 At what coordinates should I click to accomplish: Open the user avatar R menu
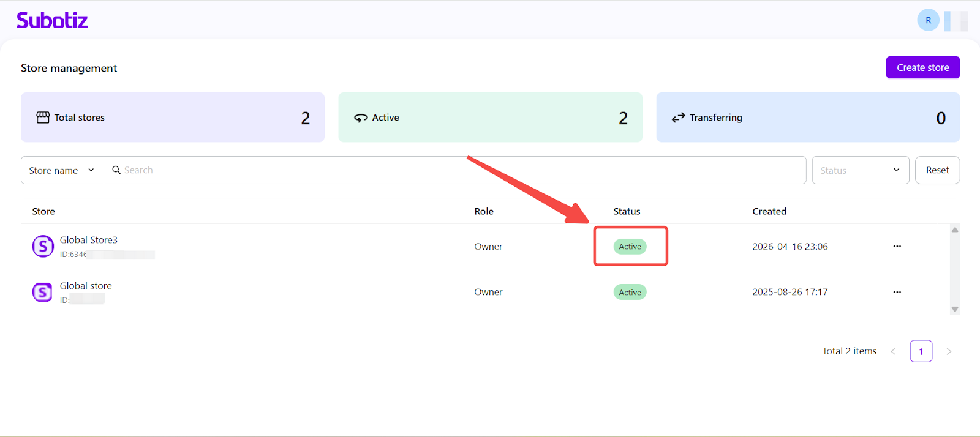(928, 20)
